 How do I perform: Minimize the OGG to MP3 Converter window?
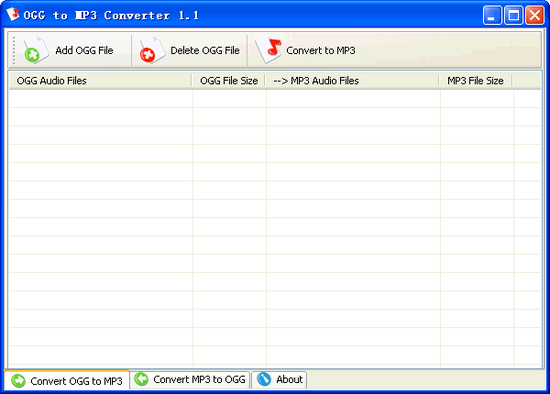(492, 15)
